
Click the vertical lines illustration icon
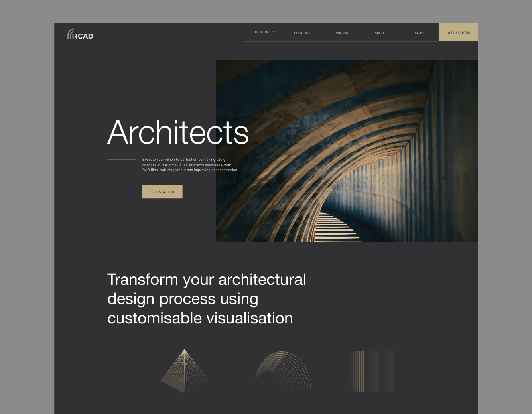(x=374, y=371)
